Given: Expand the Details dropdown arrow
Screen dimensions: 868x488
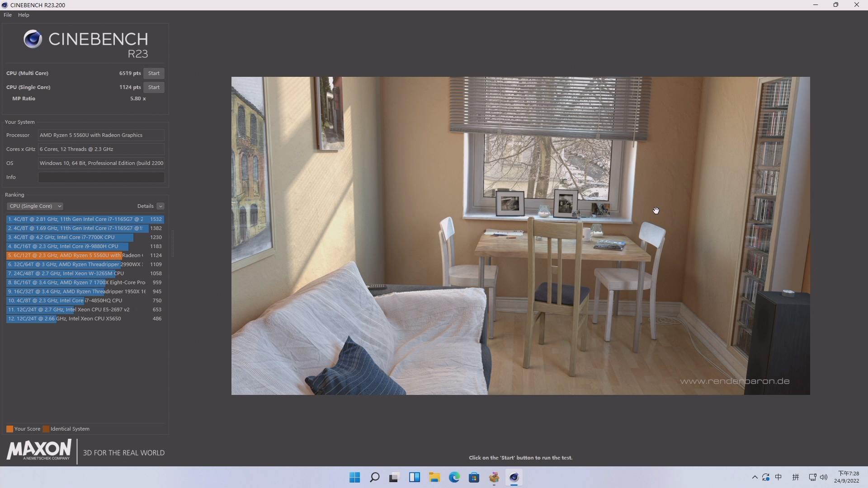Looking at the screenshot, I should tap(160, 206).
